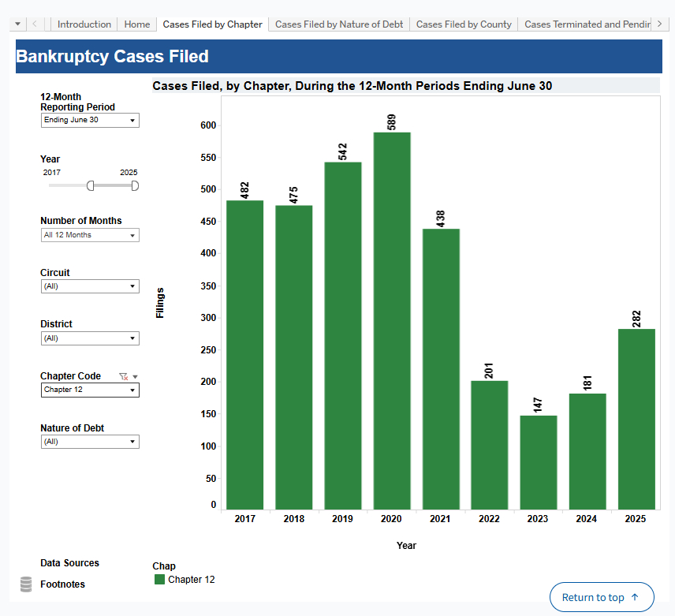Expand the Number of Months dropdown
Image resolution: width=675 pixels, height=616 pixels.
tap(90, 235)
